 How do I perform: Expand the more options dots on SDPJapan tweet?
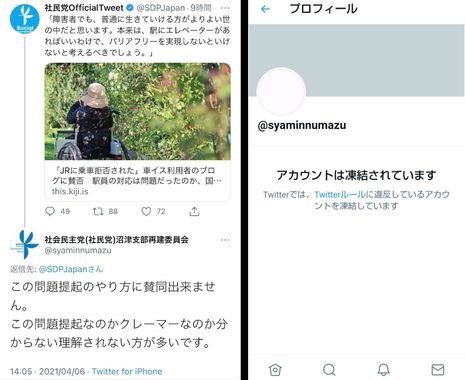pyautogui.click(x=225, y=8)
